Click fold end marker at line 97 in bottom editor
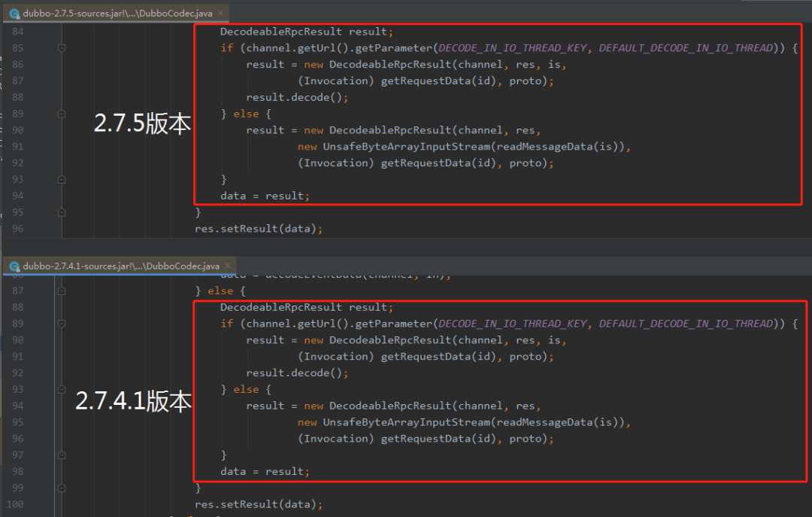 tap(62, 455)
